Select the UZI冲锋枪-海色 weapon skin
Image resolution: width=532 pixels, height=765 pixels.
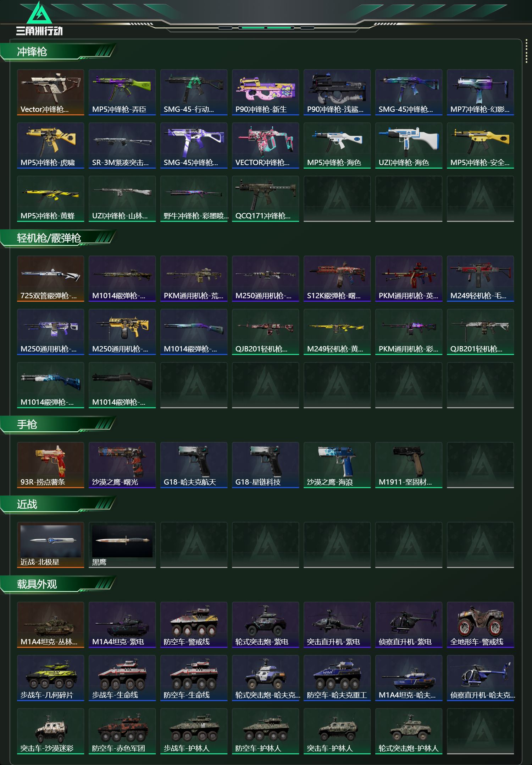[x=409, y=146]
